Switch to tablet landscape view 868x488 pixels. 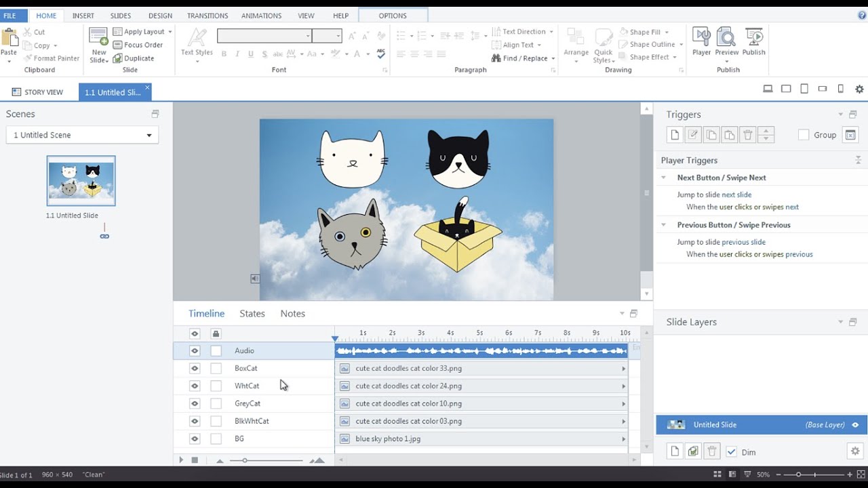coord(786,89)
